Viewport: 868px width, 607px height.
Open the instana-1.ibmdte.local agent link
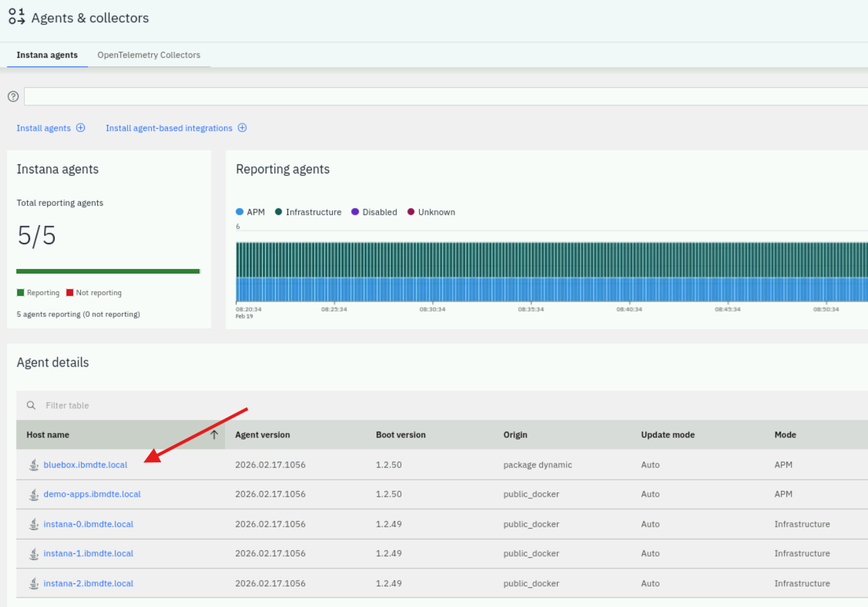click(x=88, y=553)
